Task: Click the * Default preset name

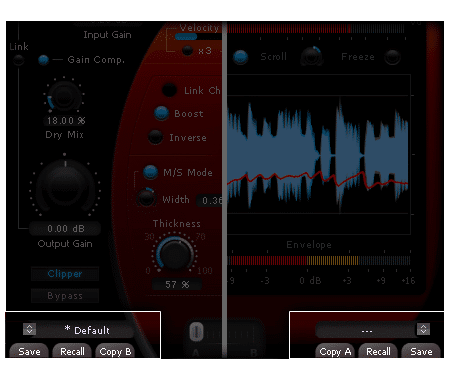Action: point(87,330)
